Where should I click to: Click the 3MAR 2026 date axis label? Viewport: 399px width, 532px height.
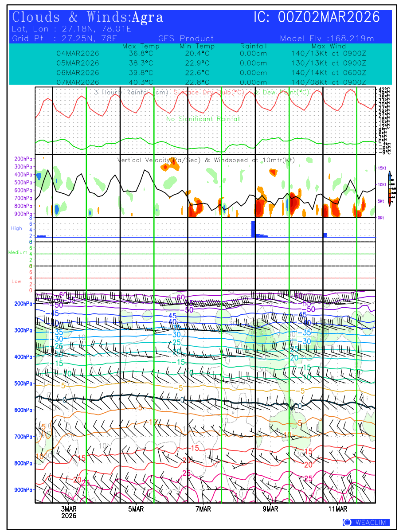click(x=69, y=512)
